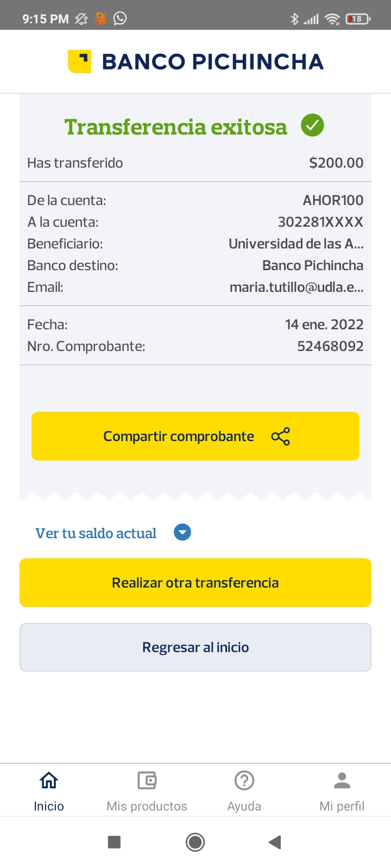
Task: Tap the WhatsApp notification icon in status bar
Action: [x=120, y=18]
